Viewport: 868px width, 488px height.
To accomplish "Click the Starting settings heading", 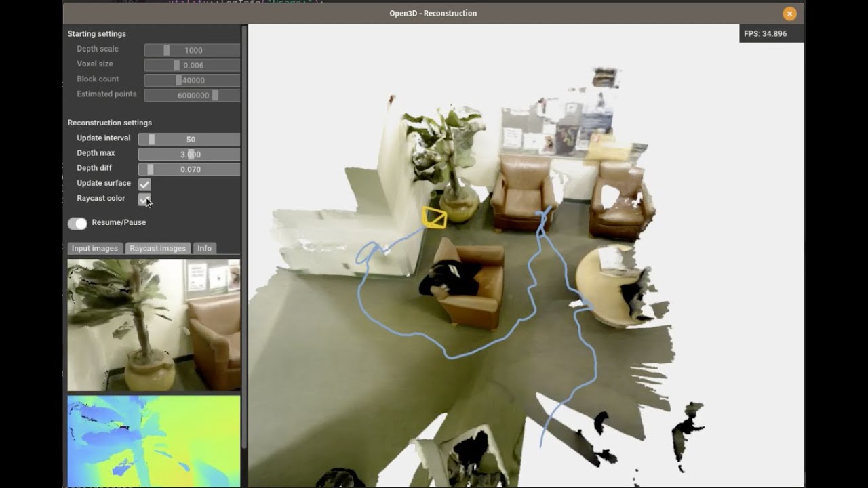I will [x=97, y=34].
